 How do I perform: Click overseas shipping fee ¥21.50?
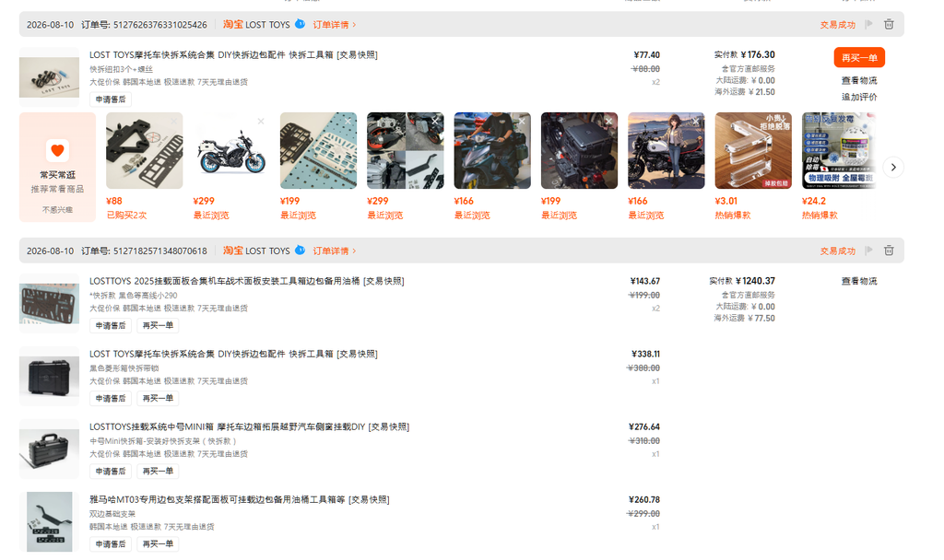(761, 92)
